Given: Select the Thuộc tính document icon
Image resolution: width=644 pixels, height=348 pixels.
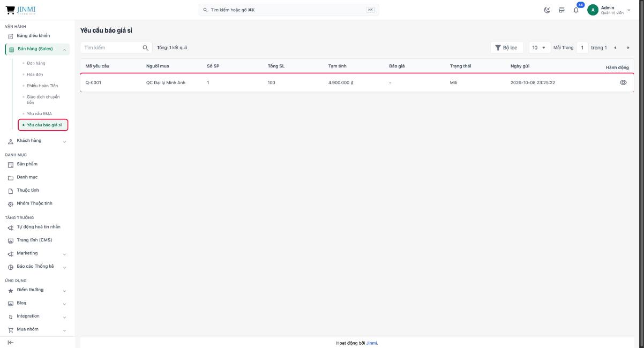Looking at the screenshot, I should [x=10, y=191].
